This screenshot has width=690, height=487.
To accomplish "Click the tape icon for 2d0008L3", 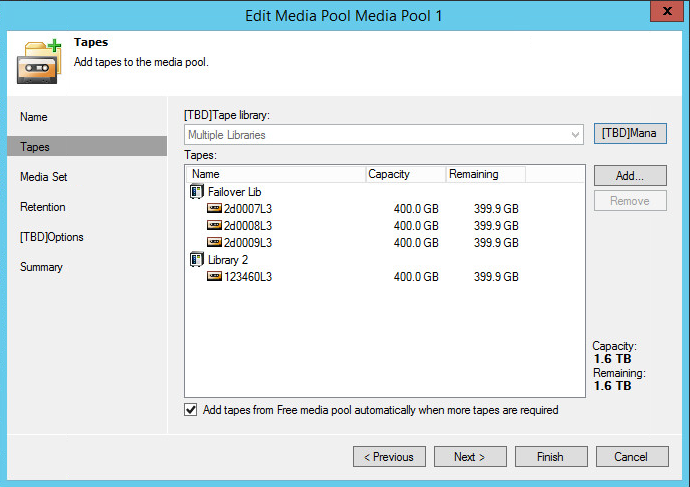I will pos(214,226).
